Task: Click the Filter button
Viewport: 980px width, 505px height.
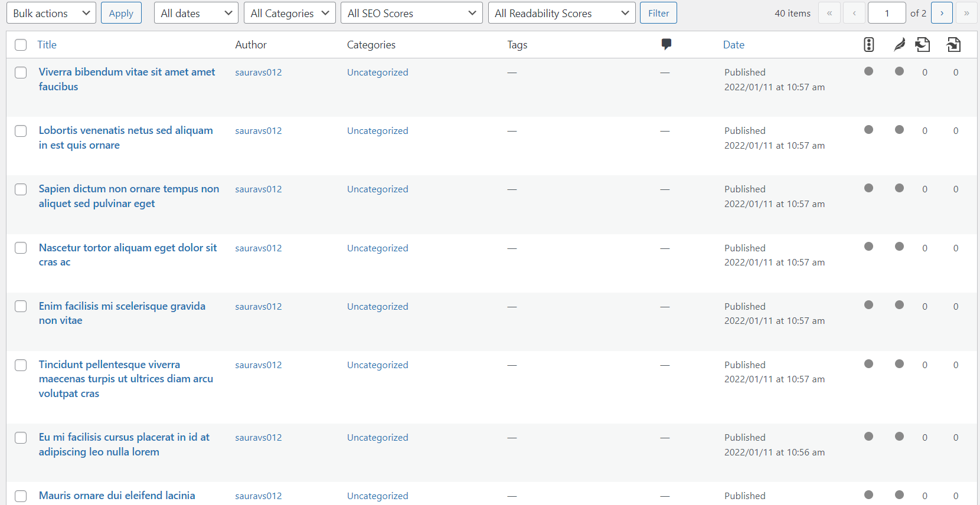Action: tap(658, 13)
